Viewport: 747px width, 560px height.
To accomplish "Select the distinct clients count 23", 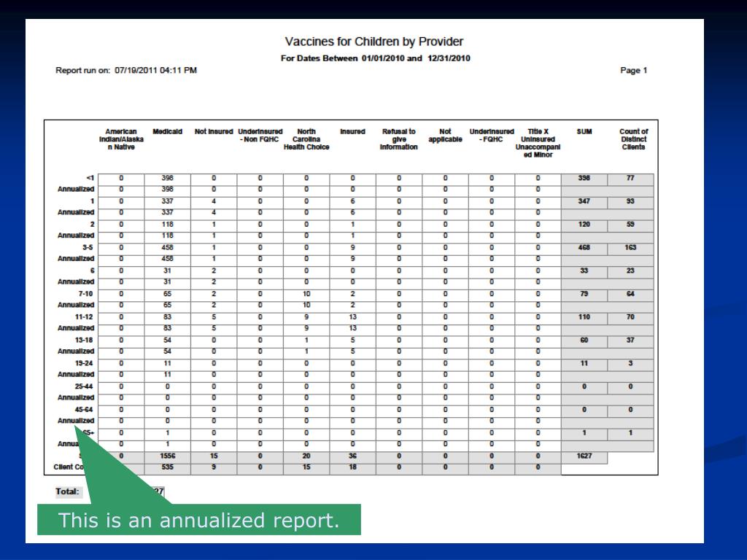I will (x=630, y=271).
